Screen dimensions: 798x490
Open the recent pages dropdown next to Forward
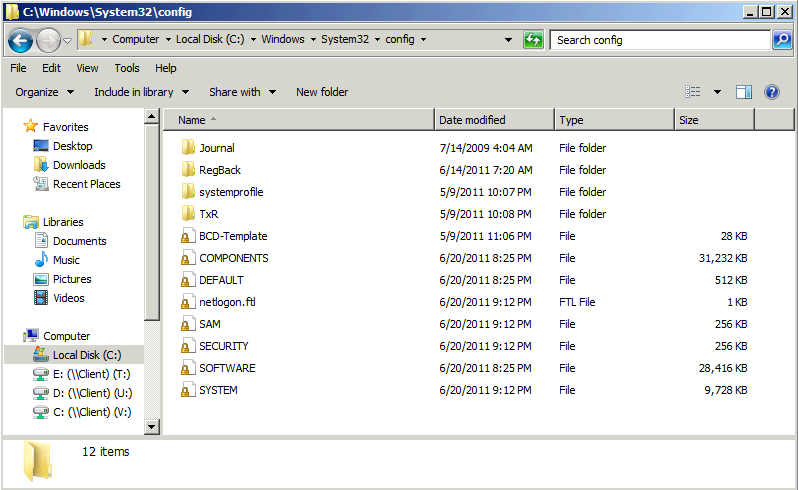click(67, 40)
